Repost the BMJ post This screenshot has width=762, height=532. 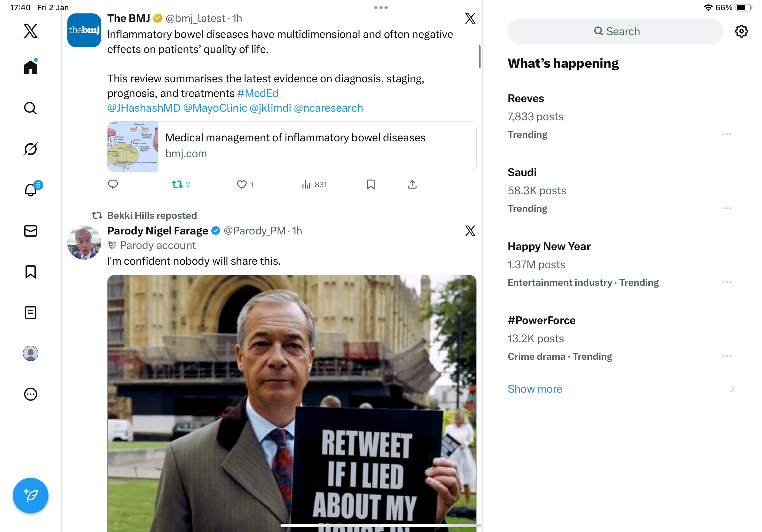177,184
